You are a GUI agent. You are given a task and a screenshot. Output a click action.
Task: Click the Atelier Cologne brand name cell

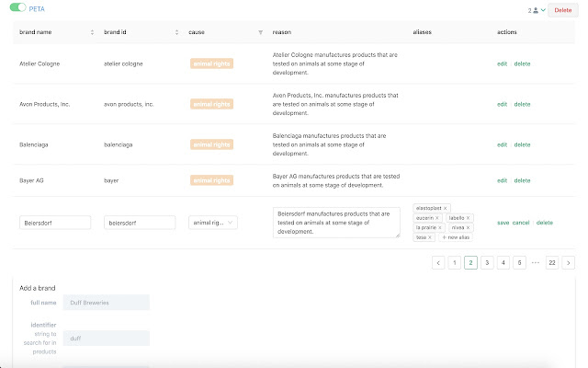(40, 63)
